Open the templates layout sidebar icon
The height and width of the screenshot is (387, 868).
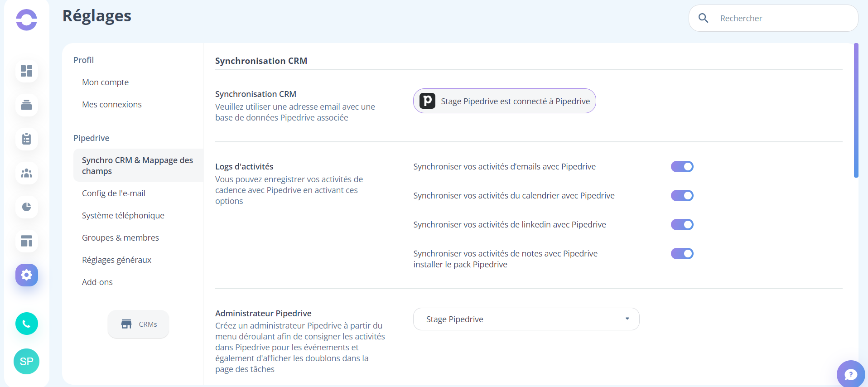[x=27, y=241]
